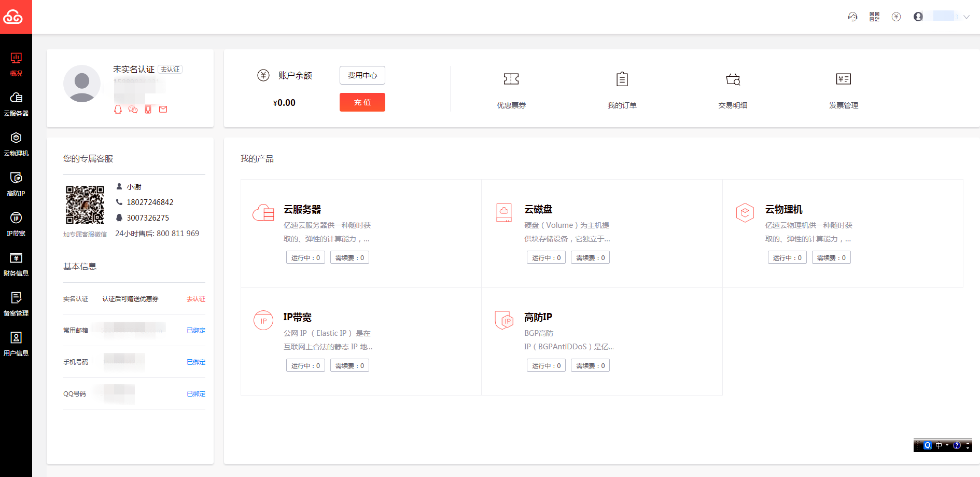The image size is (980, 477).
Task: Select 云物理机 in the sidebar
Action: click(x=16, y=143)
